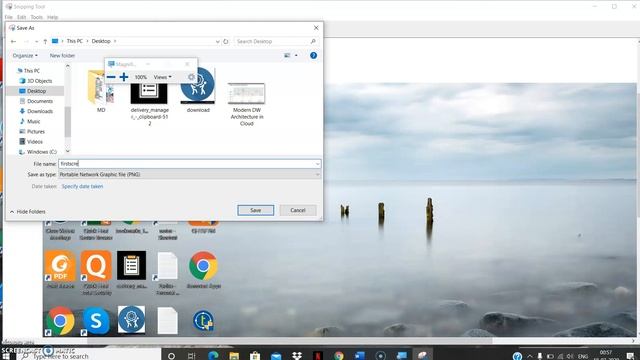The width and height of the screenshot is (640, 360).
Task: Collapse folders with Hide Folders
Action: 27,212
